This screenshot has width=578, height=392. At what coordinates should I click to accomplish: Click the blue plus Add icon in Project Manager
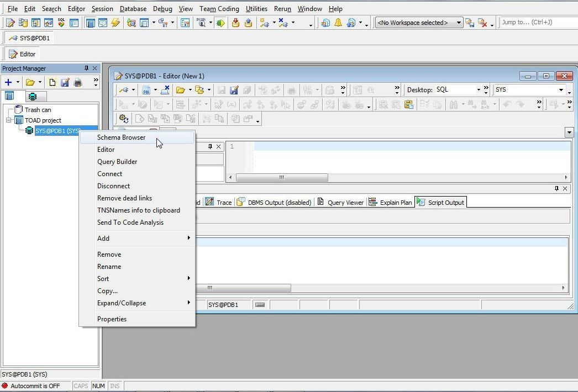point(8,82)
